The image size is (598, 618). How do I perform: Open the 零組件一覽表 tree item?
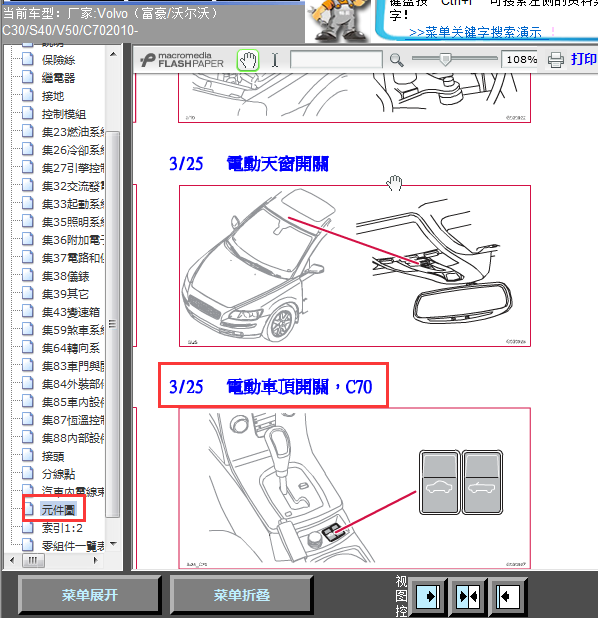click(x=73, y=545)
